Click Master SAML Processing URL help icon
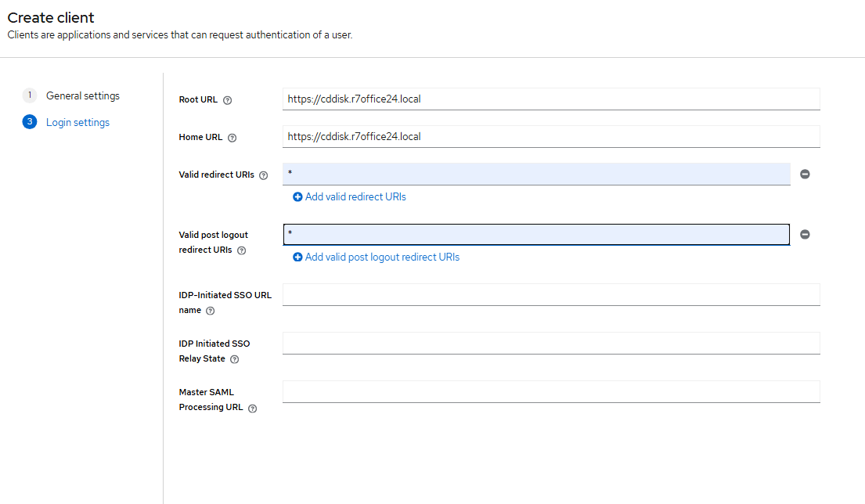Screen dimensions: 865x504 [x=252, y=408]
